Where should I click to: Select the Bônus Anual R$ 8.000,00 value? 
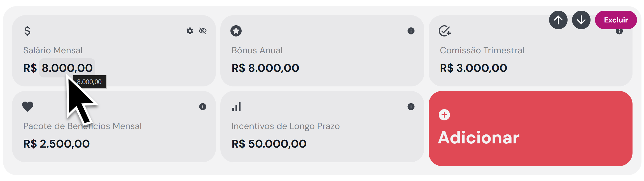coord(265,68)
